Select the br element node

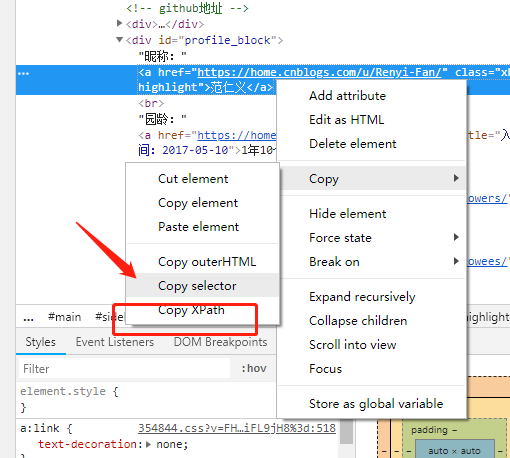click(x=151, y=103)
